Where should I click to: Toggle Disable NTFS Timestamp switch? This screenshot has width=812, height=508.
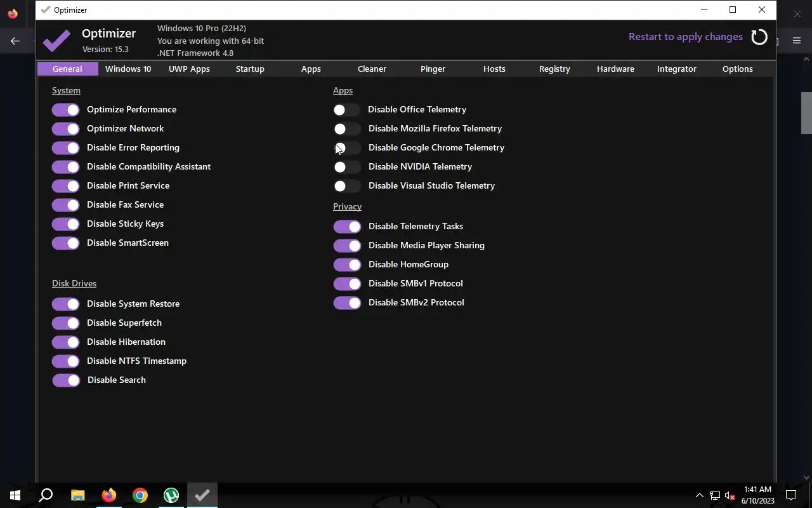click(x=66, y=361)
